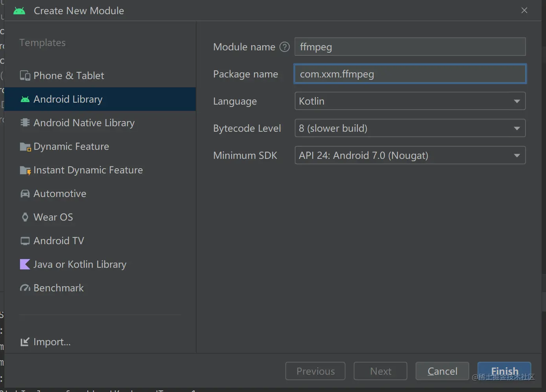Image resolution: width=546 pixels, height=392 pixels.
Task: Focus the Module name field
Action: coord(410,47)
